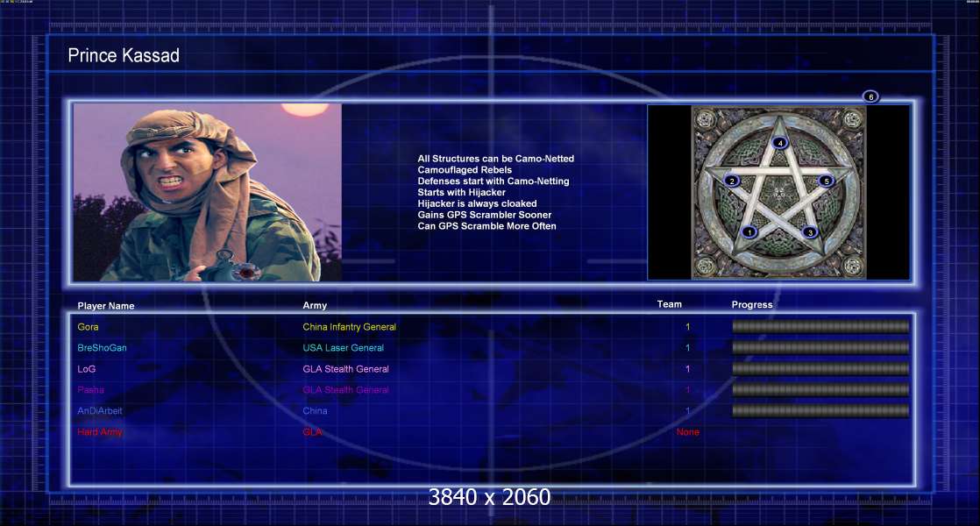The width and height of the screenshot is (980, 526).
Task: Click AnDiArbeit's loading progress bar
Action: 820,411
